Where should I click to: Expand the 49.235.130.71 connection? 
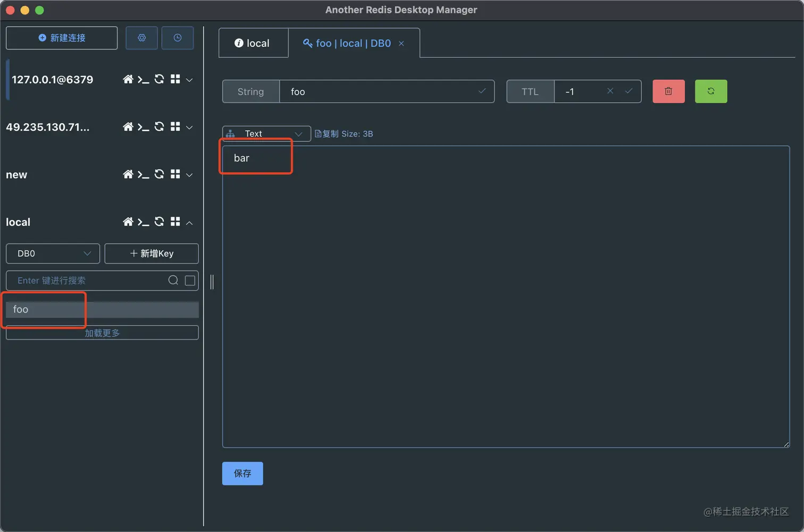(189, 127)
